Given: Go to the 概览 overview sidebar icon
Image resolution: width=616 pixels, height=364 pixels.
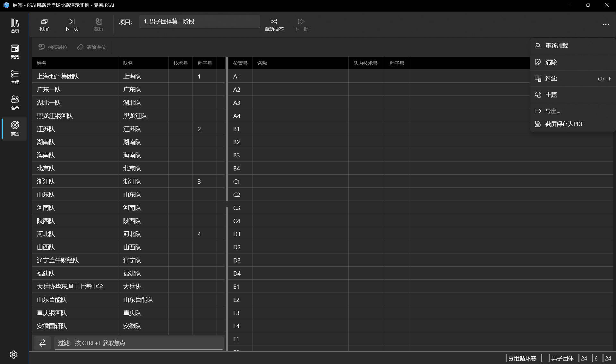Looking at the screenshot, I should [x=15, y=51].
